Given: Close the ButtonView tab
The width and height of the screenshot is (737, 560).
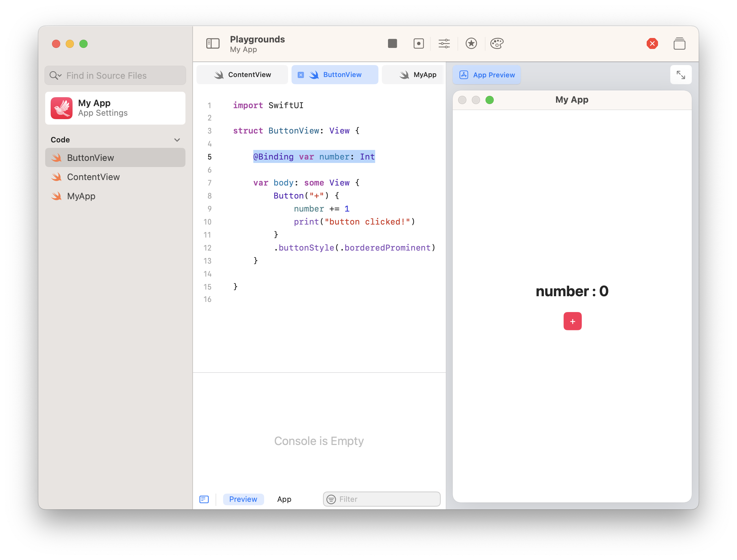Looking at the screenshot, I should click(x=300, y=75).
